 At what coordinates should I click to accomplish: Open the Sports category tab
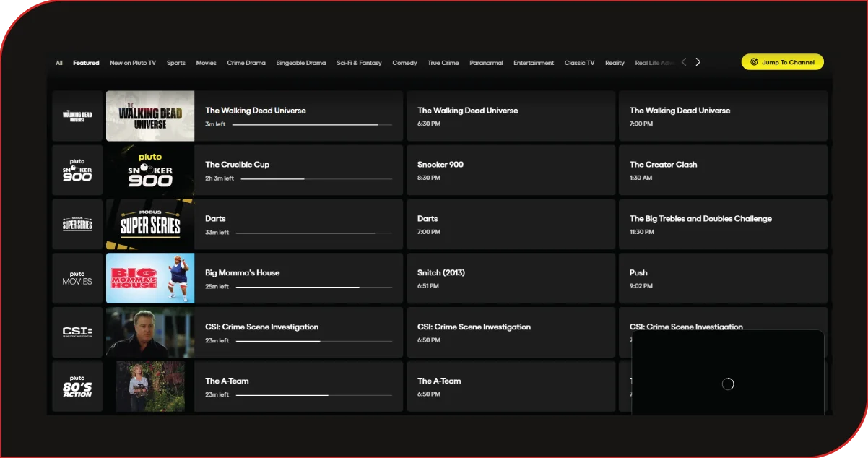pyautogui.click(x=176, y=63)
